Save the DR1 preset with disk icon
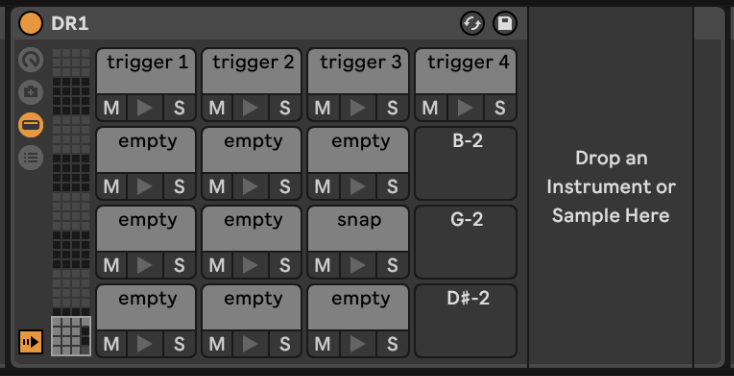The width and height of the screenshot is (734, 376). click(x=505, y=23)
